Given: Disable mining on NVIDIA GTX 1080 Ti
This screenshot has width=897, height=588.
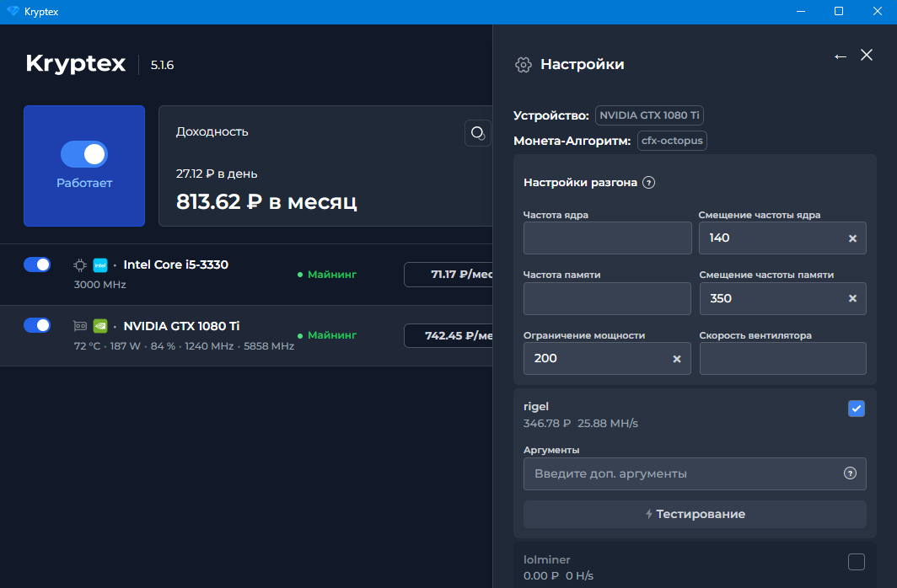Looking at the screenshot, I should (x=37, y=325).
